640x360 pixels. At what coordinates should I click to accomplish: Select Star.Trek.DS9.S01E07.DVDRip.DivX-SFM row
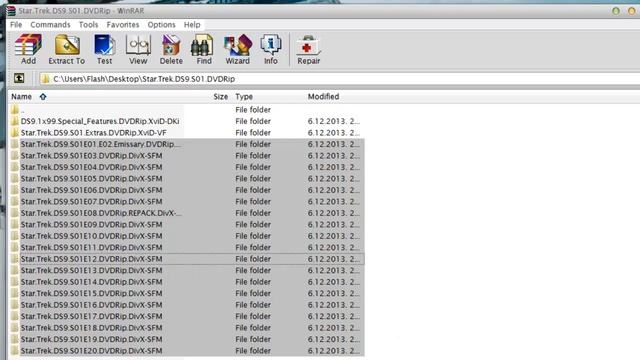(186, 201)
